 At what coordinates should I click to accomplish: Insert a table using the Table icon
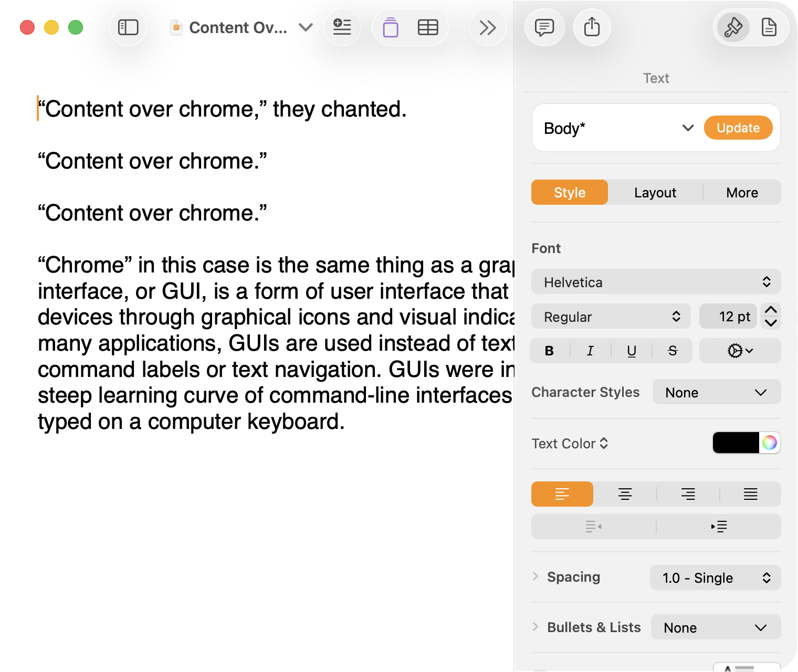[x=428, y=27]
